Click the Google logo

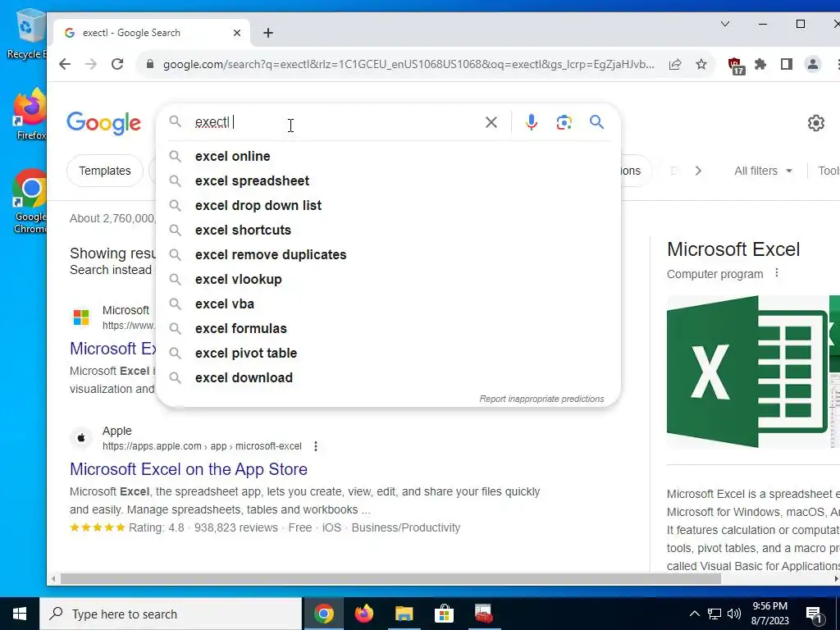click(104, 124)
